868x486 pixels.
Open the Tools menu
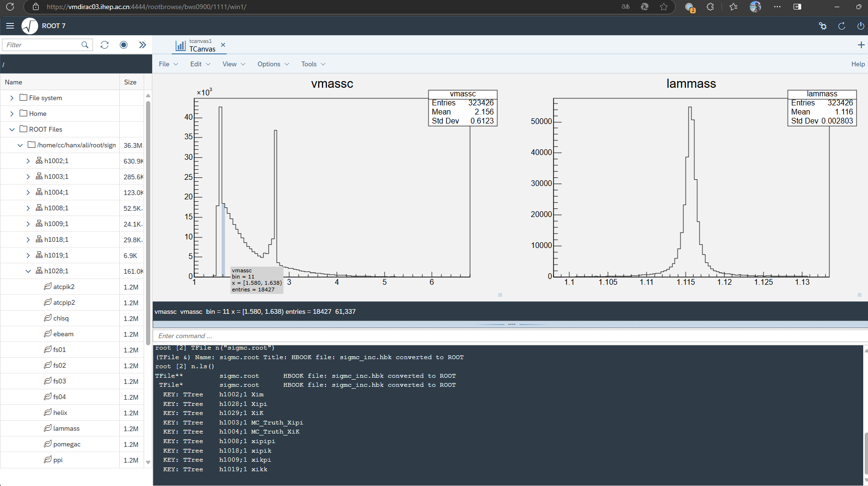click(x=314, y=64)
